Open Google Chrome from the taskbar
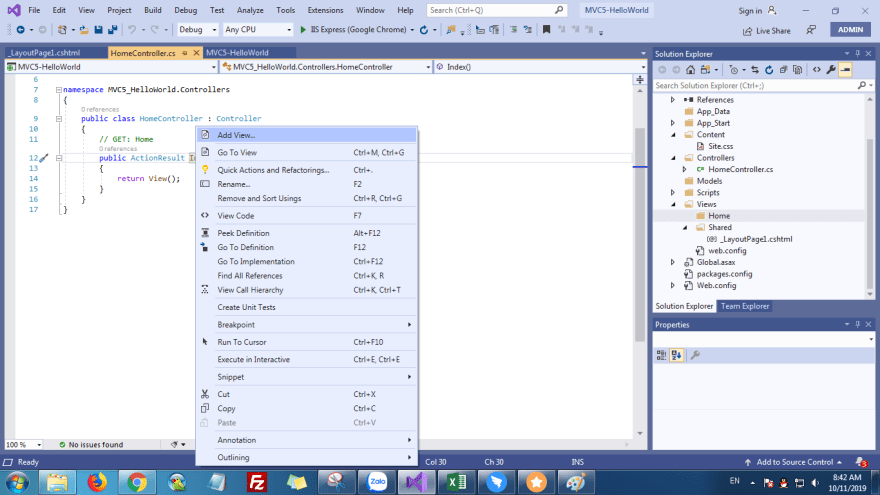 (137, 482)
